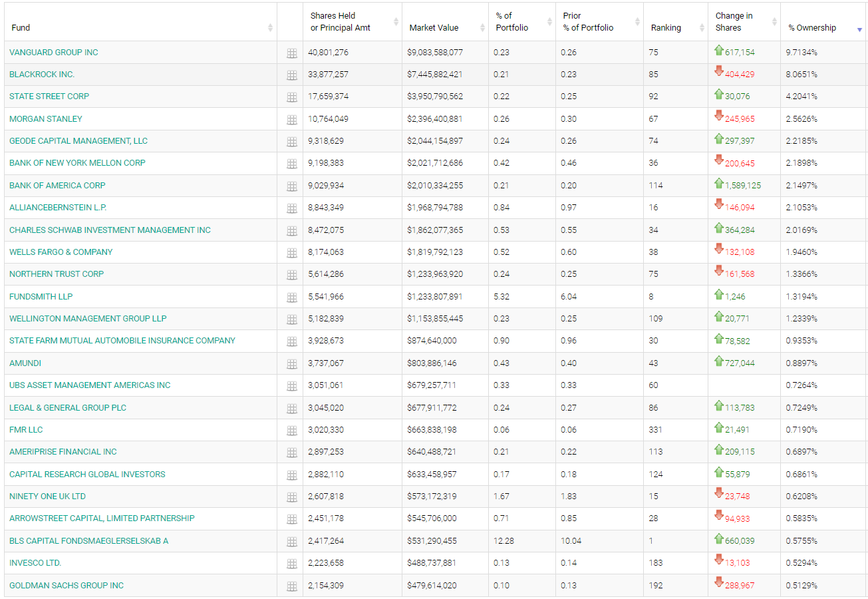Select Fundsmith portfolio percentage 5.32
The width and height of the screenshot is (868, 599).
coord(502,297)
